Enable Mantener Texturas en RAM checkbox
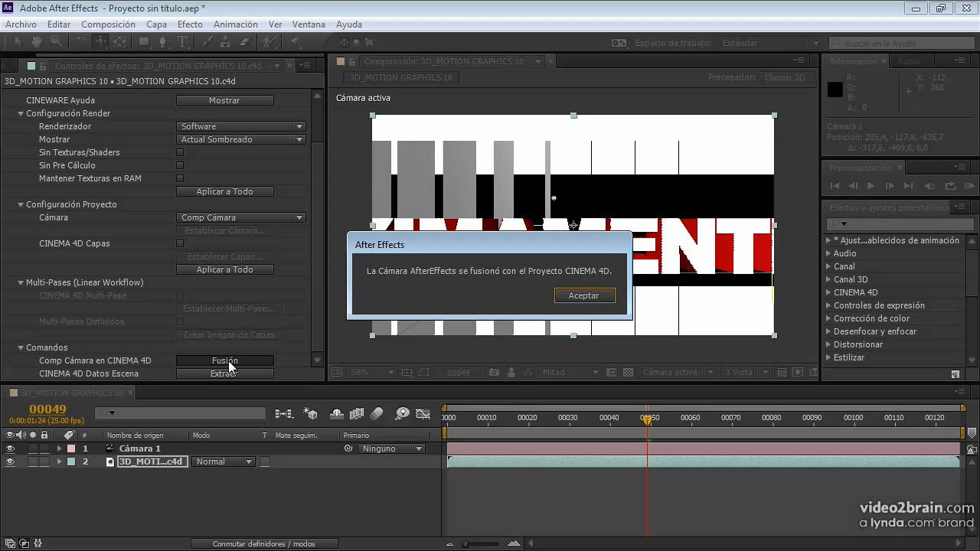The height and width of the screenshot is (551, 980). coord(180,178)
